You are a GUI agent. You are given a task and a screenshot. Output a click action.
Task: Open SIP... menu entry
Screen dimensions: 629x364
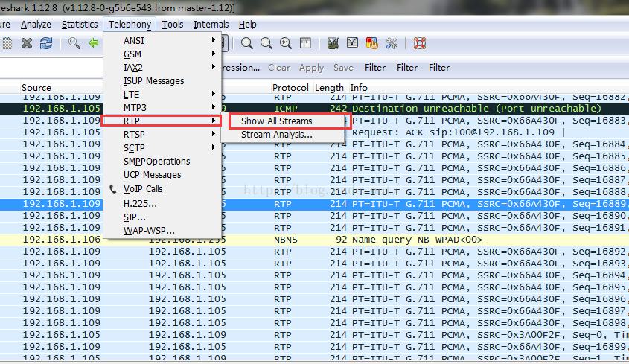point(162,217)
